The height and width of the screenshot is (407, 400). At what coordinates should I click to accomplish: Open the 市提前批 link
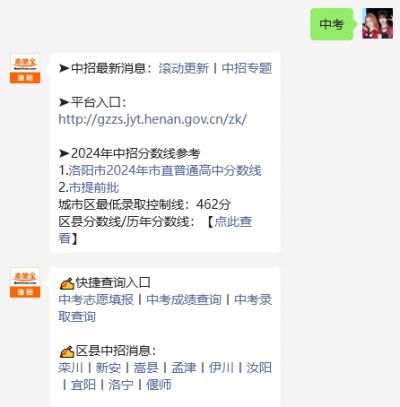(x=94, y=187)
